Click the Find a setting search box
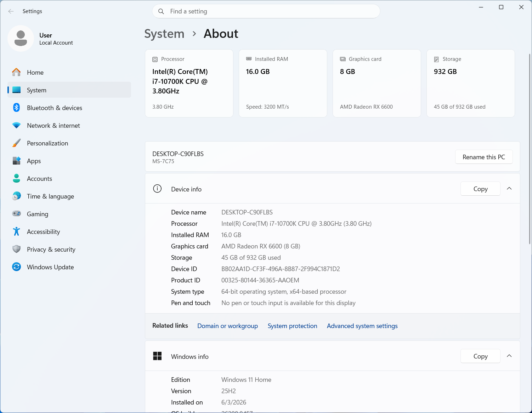 pyautogui.click(x=266, y=11)
